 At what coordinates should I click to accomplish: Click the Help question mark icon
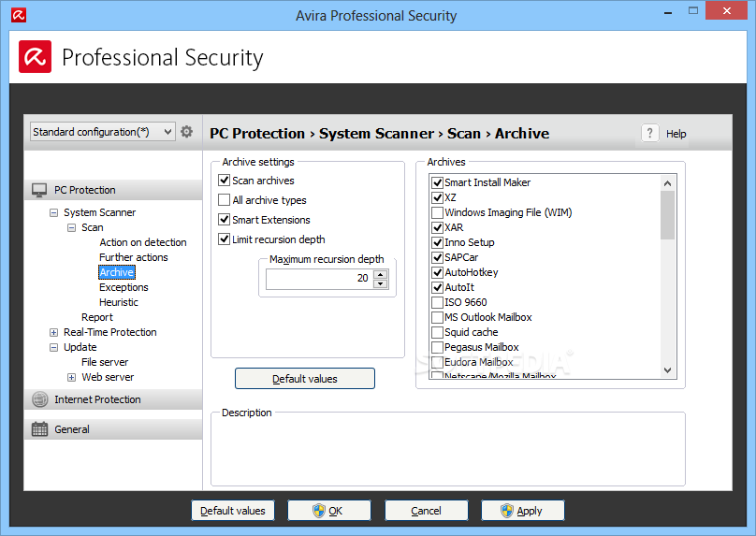pyautogui.click(x=650, y=133)
